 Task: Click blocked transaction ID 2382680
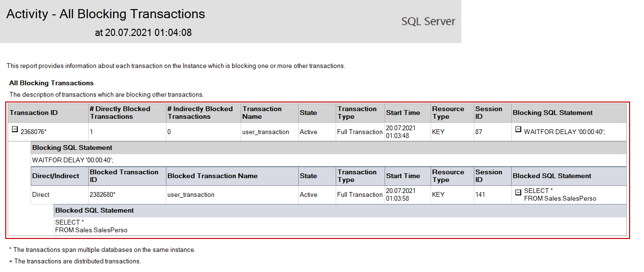tap(103, 195)
